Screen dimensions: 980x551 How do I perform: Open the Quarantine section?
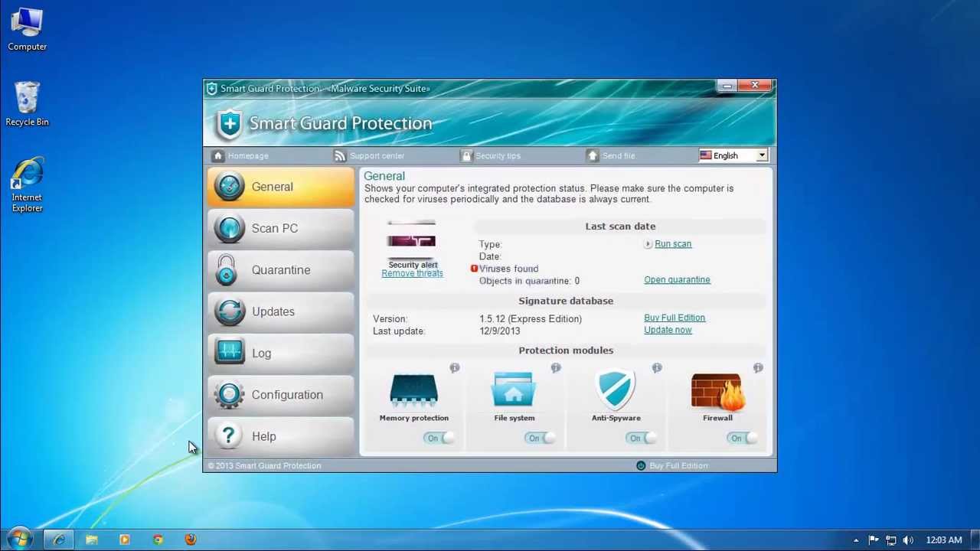280,270
